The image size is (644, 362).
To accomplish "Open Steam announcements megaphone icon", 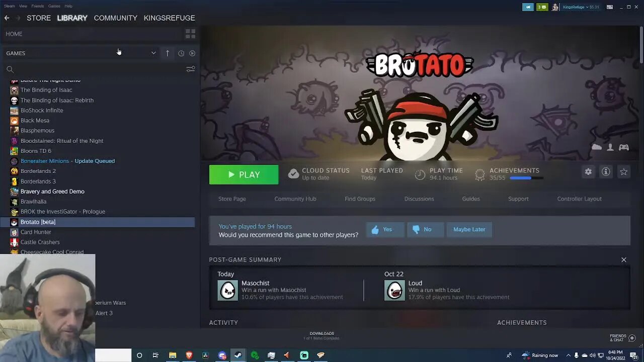I will coord(528,7).
